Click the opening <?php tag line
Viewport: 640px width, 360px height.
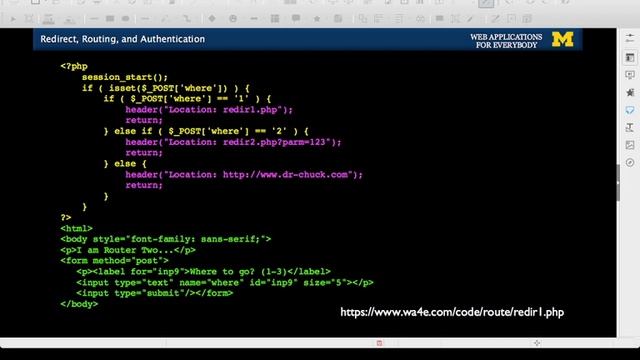(x=74, y=66)
